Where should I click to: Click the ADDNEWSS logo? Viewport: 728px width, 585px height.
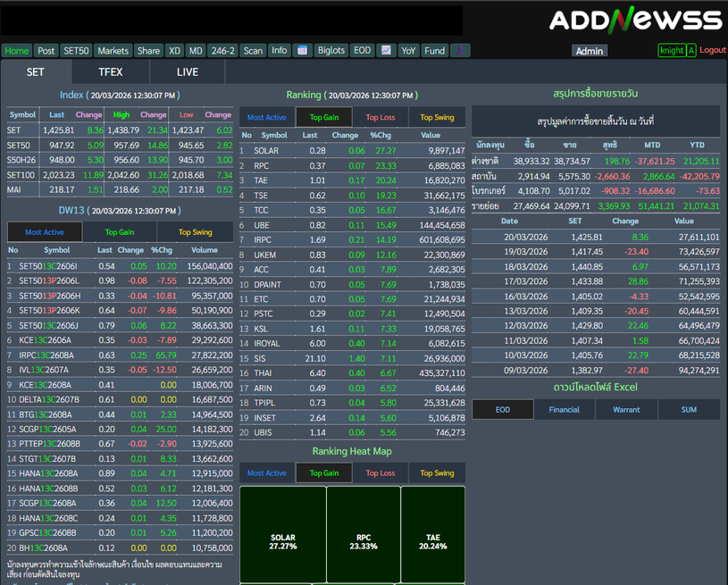[635, 21]
